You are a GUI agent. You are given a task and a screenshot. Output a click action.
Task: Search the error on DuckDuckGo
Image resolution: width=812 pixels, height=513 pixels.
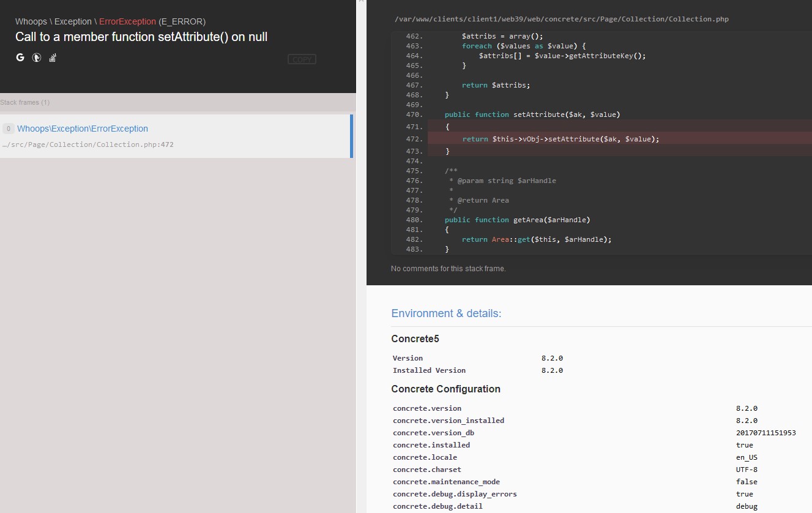35,57
